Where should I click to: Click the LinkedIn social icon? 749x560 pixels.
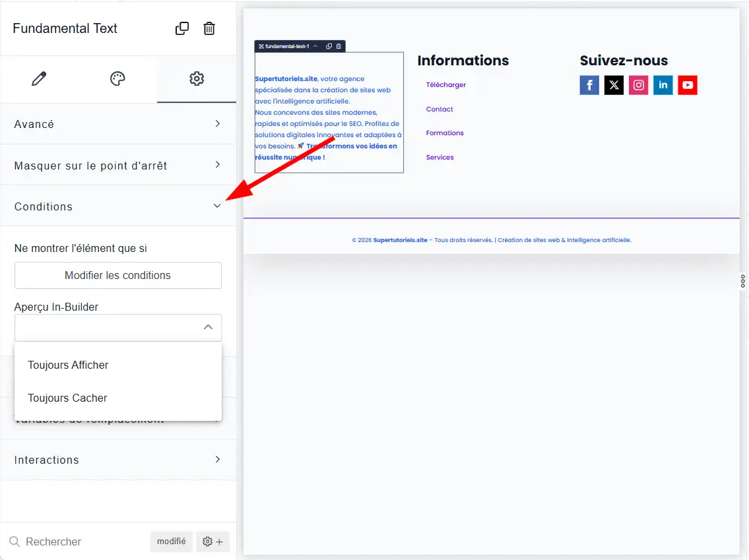[663, 86]
